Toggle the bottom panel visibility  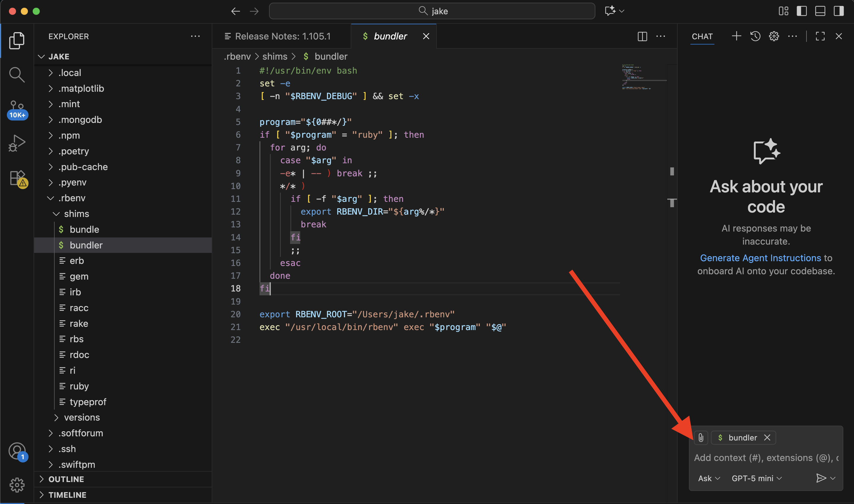[x=820, y=11]
